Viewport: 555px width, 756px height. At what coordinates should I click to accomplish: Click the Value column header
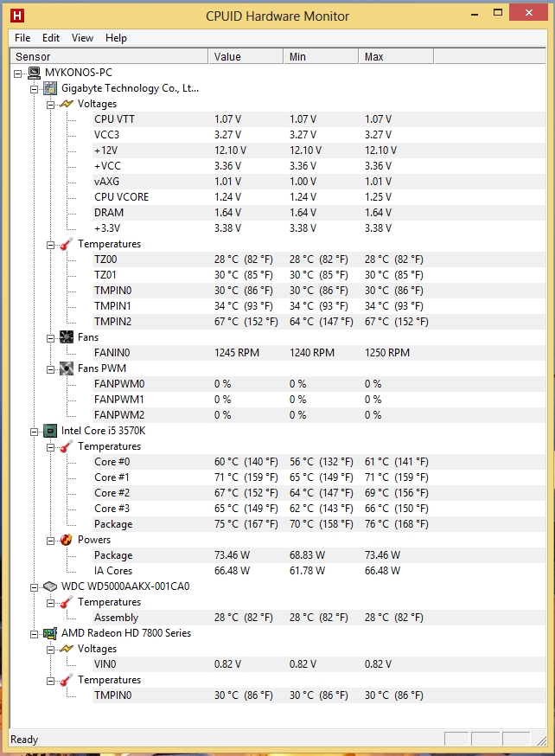246,56
